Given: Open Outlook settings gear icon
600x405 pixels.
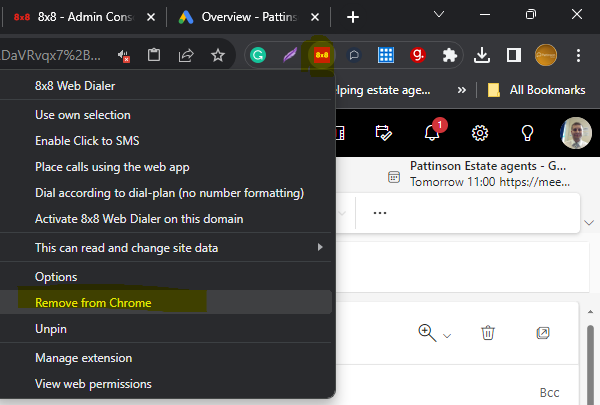Looking at the screenshot, I should 479,133.
